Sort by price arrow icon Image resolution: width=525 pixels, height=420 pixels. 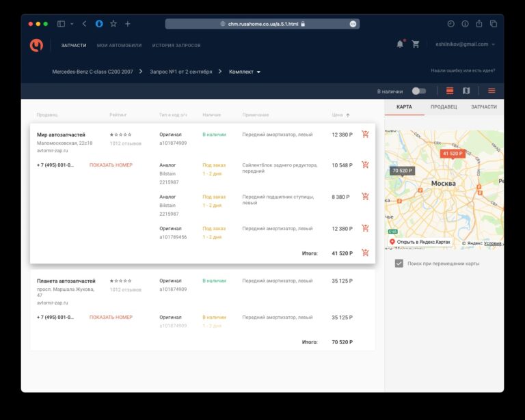click(348, 115)
